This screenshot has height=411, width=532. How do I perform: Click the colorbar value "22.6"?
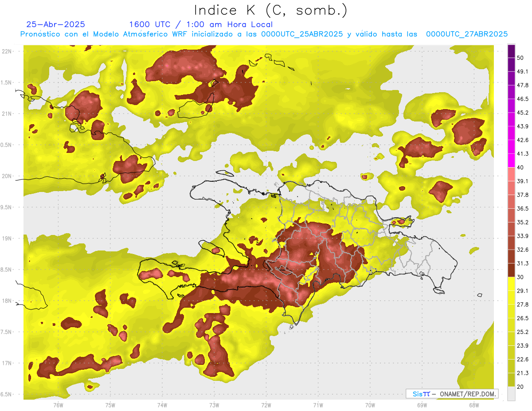coord(523,360)
